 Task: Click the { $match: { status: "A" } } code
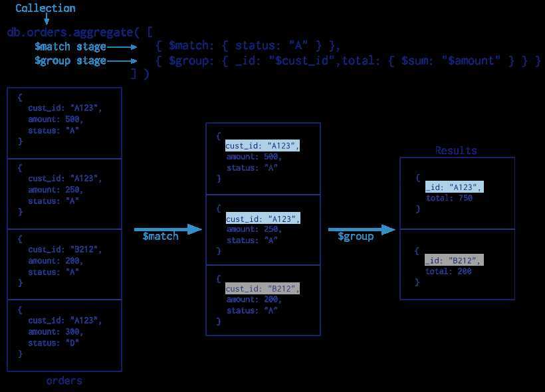(248, 46)
